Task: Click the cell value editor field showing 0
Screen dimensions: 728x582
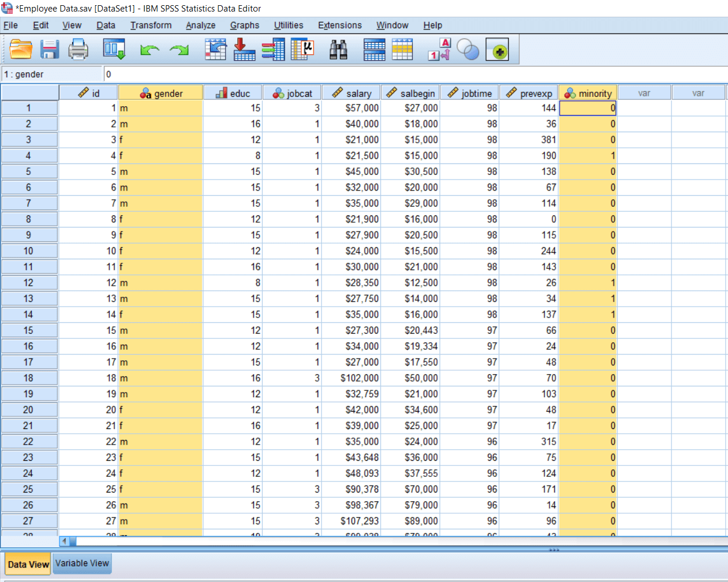Action: pos(415,74)
